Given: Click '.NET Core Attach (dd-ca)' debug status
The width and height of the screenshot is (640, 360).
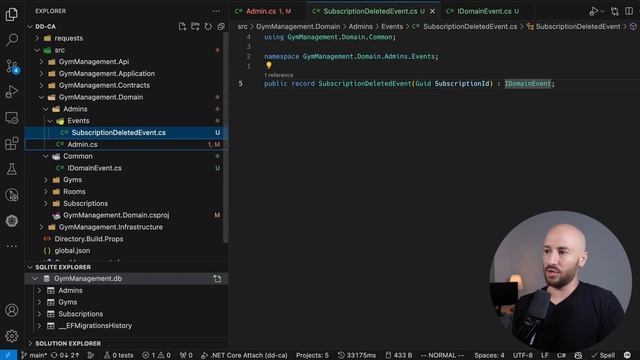Looking at the screenshot, I should tap(244, 355).
